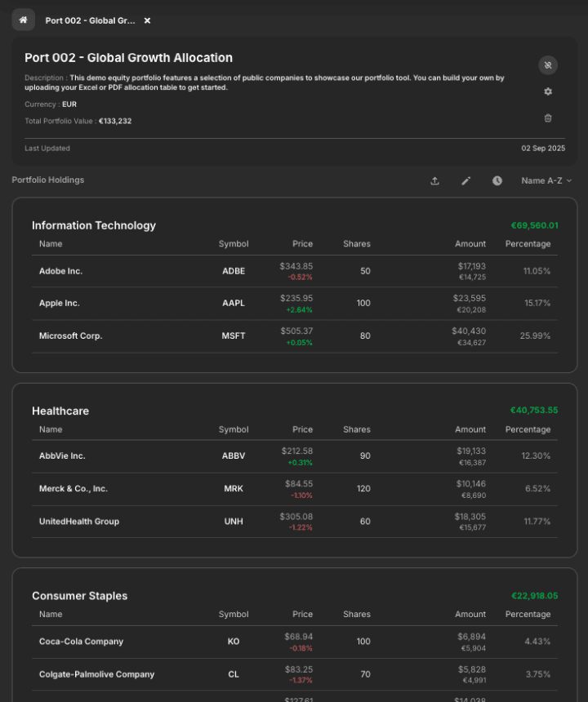Open the Coca-Cola Company holding
This screenshot has height=702, width=588.
point(81,642)
